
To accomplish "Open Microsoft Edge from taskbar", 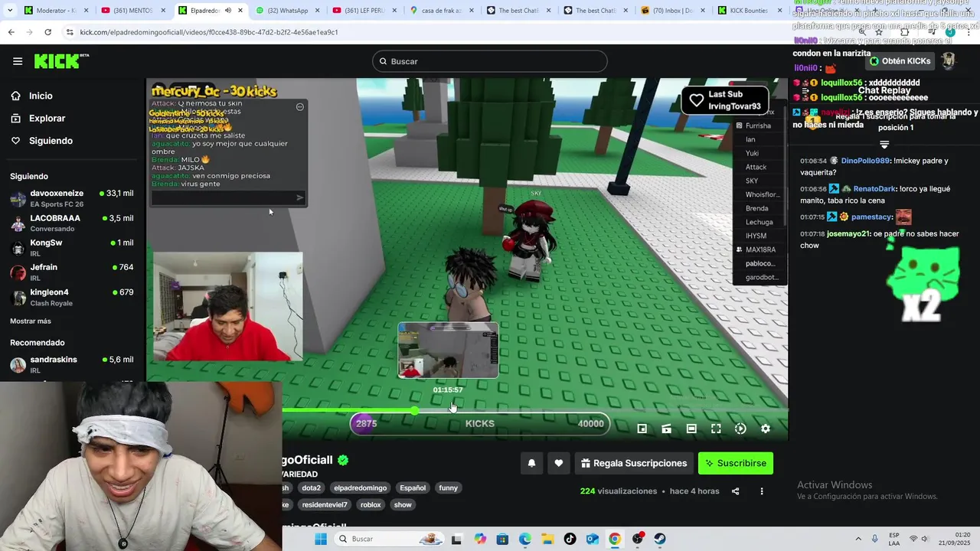I will point(524,539).
